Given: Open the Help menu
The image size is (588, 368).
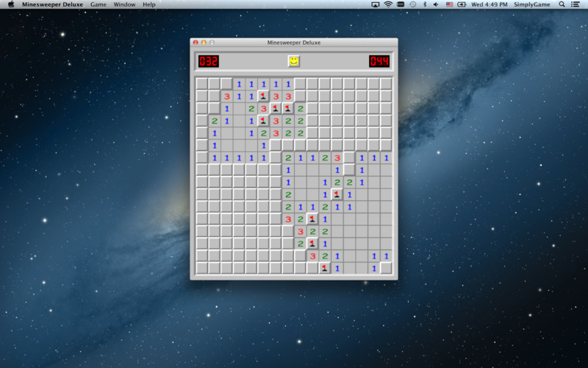Looking at the screenshot, I should click(149, 4).
